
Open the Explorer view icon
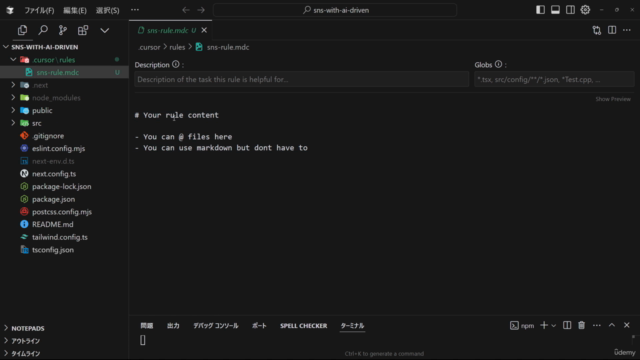[22, 30]
